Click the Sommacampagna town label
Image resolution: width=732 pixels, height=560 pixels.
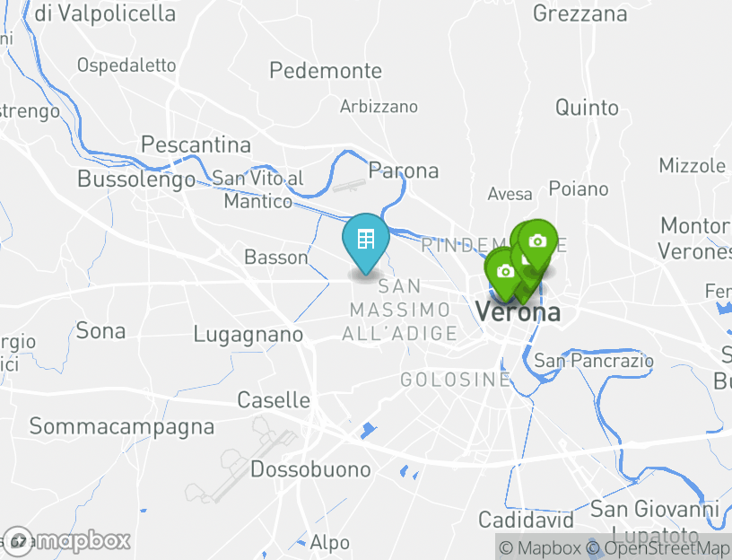point(122,427)
